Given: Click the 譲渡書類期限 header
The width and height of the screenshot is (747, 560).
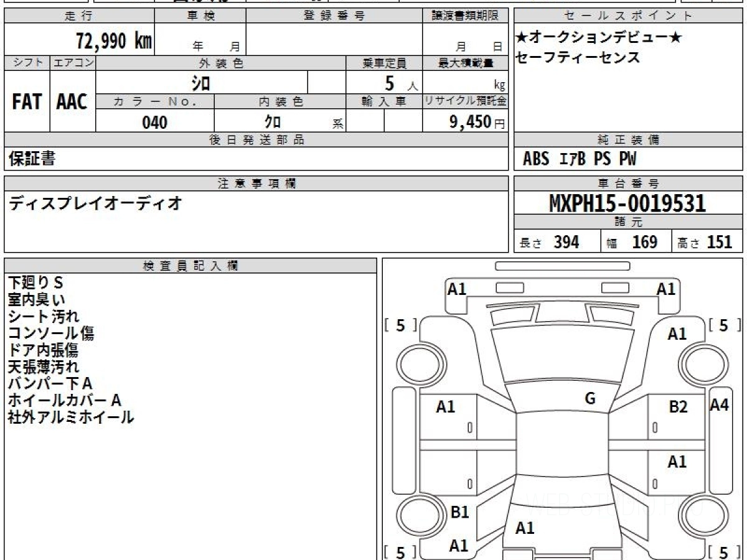Looking at the screenshot, I should [x=465, y=16].
